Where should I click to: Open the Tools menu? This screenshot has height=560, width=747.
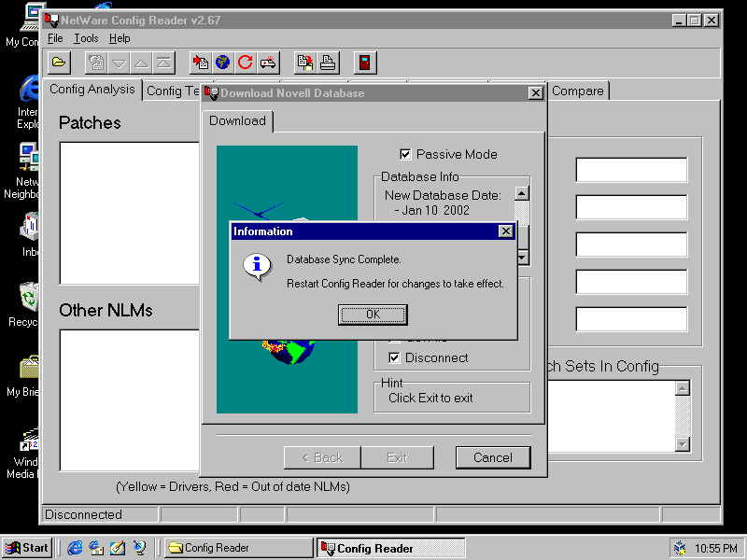click(x=86, y=38)
